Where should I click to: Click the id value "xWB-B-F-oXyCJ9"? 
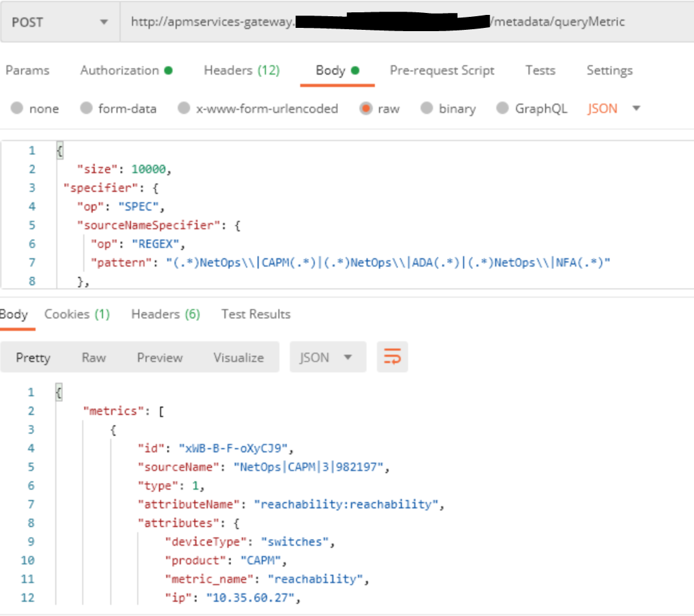pos(233,449)
